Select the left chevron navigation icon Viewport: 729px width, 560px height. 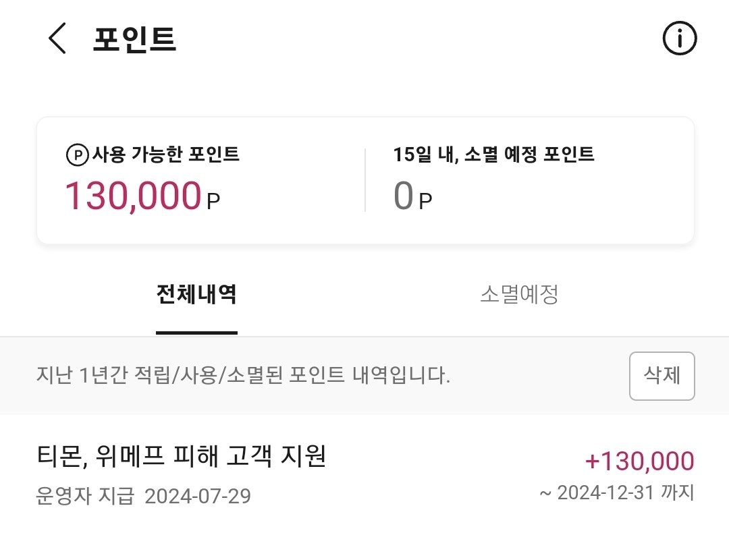(57, 39)
